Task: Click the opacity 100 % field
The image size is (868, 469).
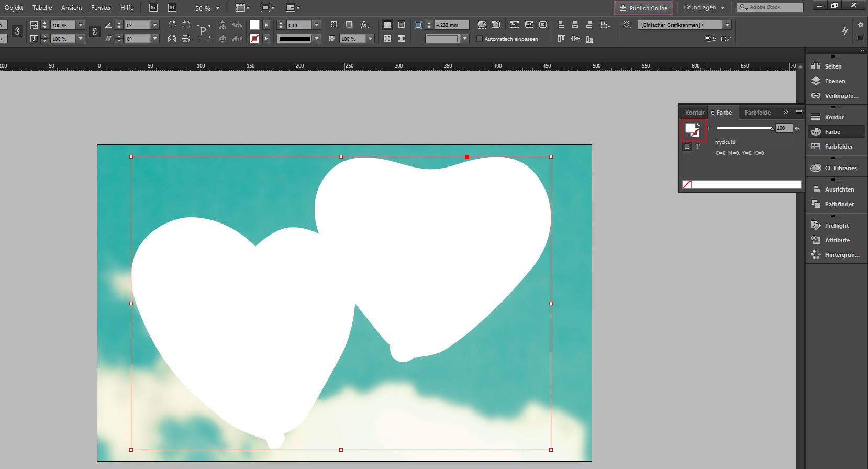Action: (x=353, y=39)
